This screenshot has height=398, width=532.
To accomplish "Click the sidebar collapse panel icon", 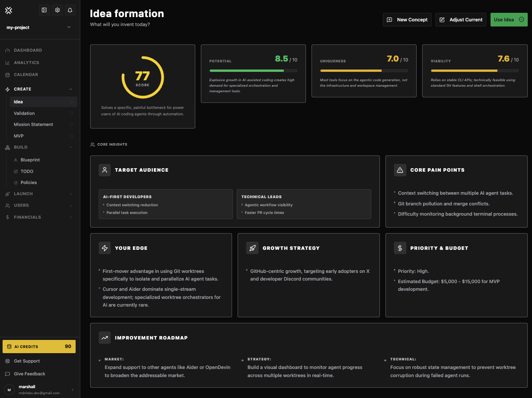I will 44,10.
